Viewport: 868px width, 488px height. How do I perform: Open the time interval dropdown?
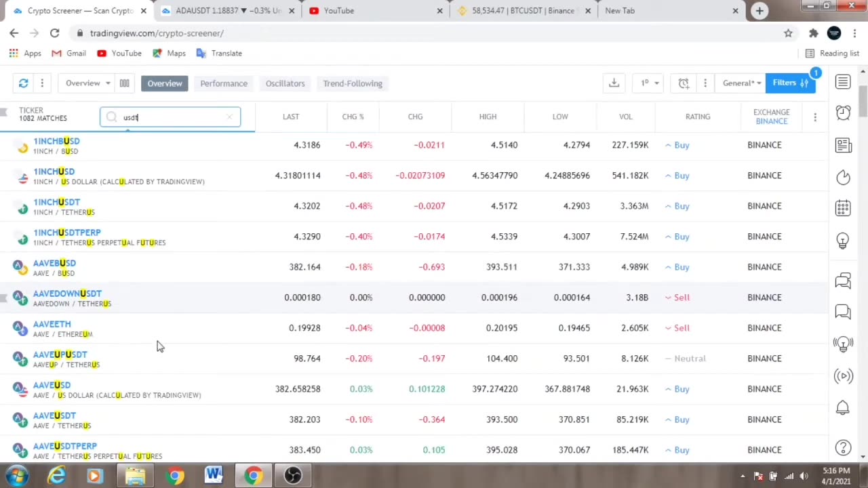[x=650, y=83]
